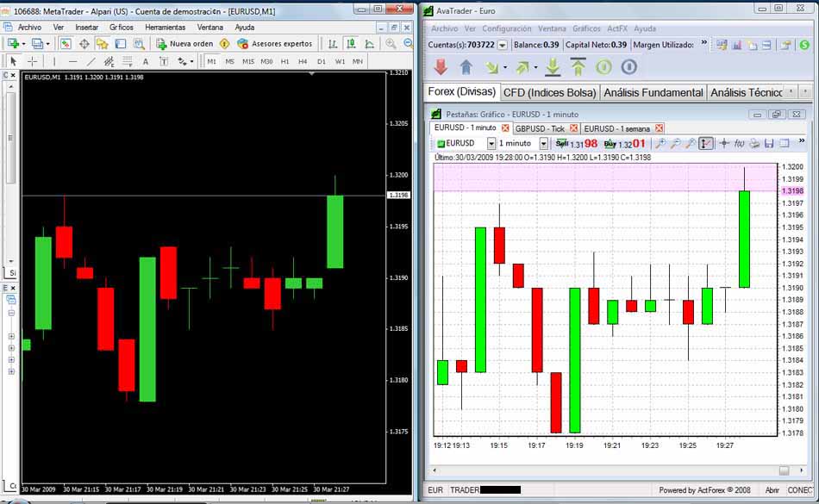Expand the Cuentas account 703722 dropdown
Viewport: 819px width, 504px height.
tap(502, 44)
